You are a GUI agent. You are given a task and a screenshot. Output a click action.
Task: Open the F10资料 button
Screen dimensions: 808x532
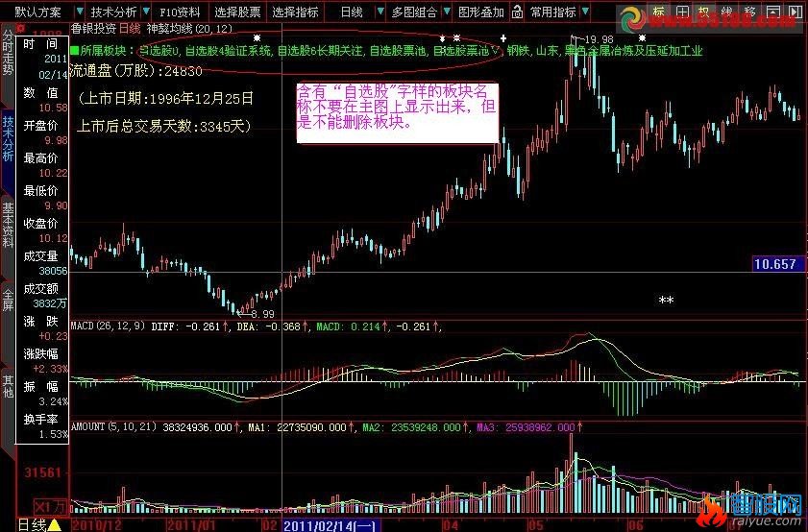tap(180, 12)
